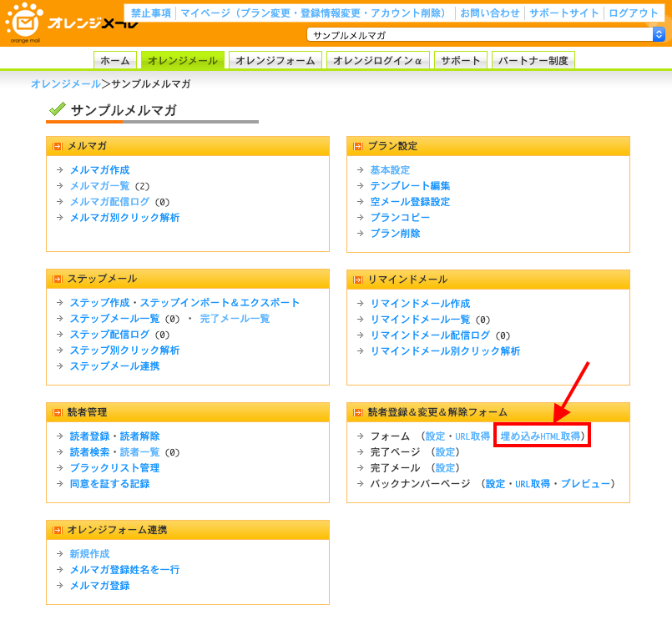This screenshot has width=672, height=620.
Task: View the メルマガ一覧 list
Action: click(x=100, y=186)
